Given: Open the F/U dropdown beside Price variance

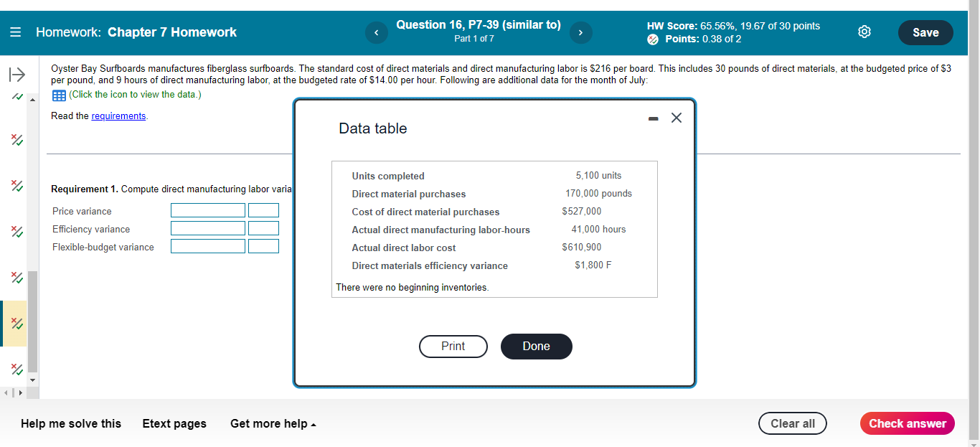Looking at the screenshot, I should pyautogui.click(x=263, y=210).
